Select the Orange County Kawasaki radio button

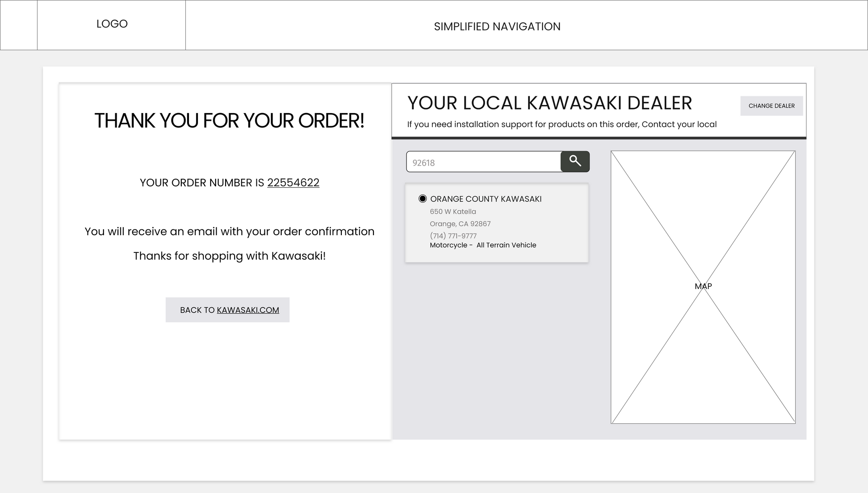coord(423,199)
